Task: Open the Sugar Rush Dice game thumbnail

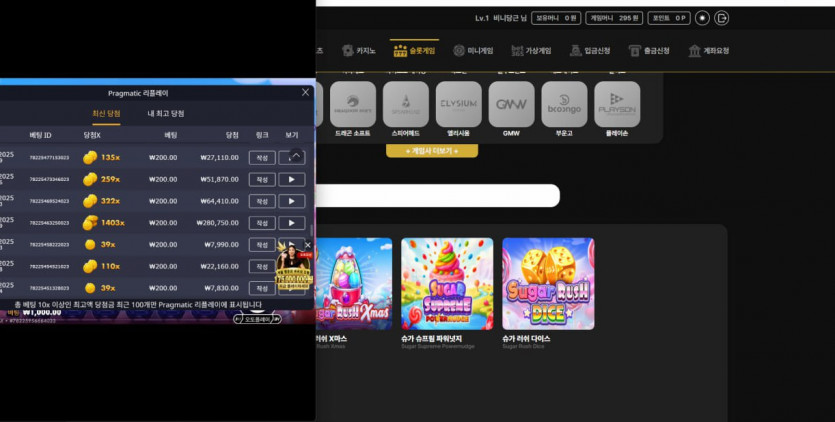Action: pos(548,283)
